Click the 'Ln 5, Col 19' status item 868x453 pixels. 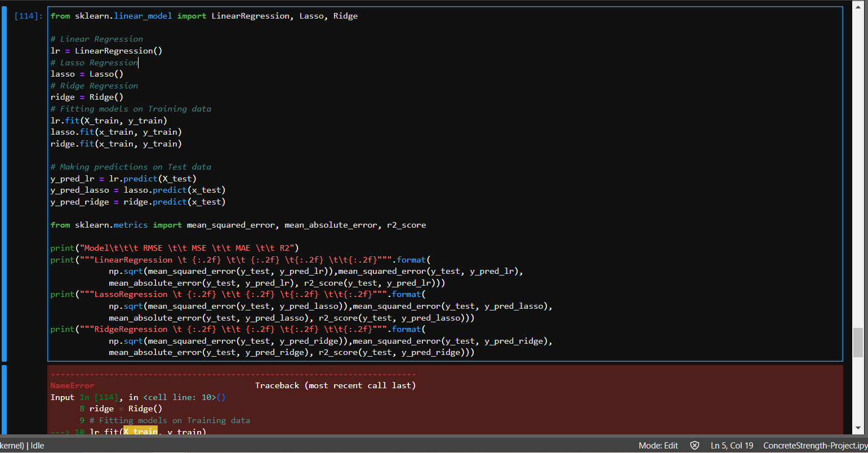click(732, 446)
